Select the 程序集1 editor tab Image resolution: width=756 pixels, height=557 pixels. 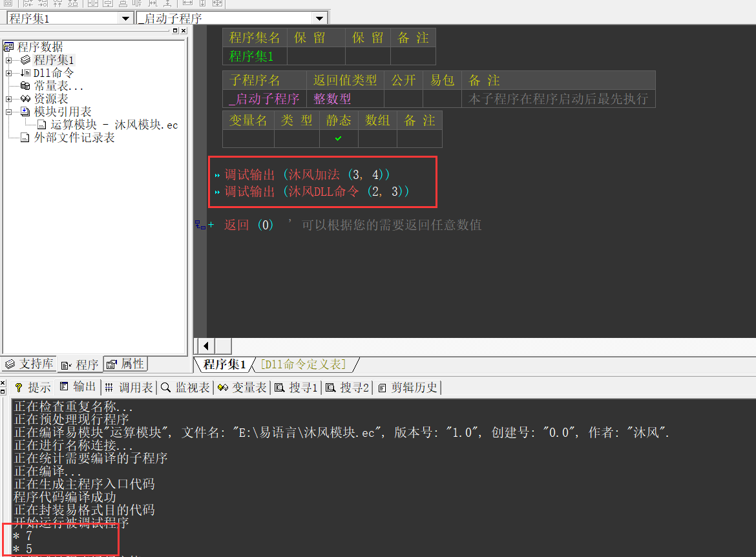tap(224, 364)
